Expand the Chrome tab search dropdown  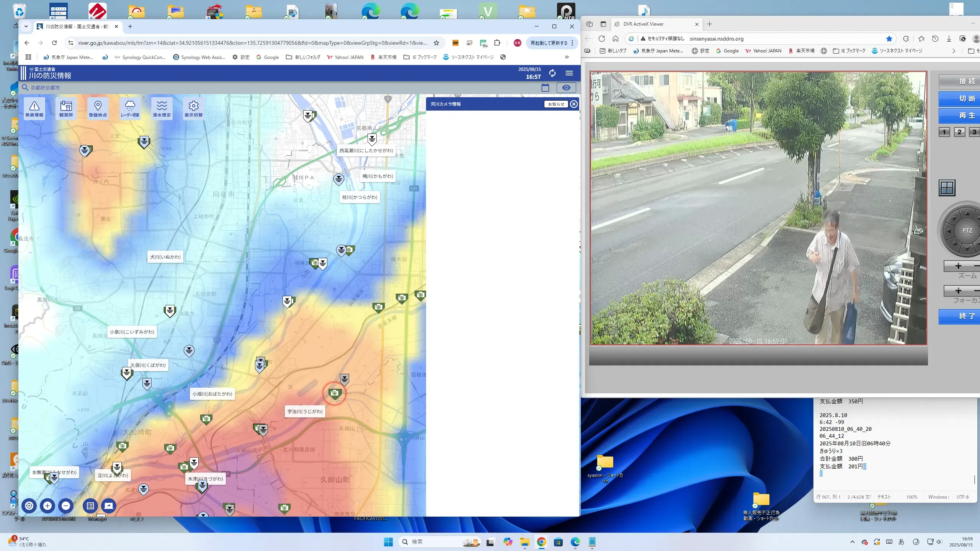coord(26,26)
